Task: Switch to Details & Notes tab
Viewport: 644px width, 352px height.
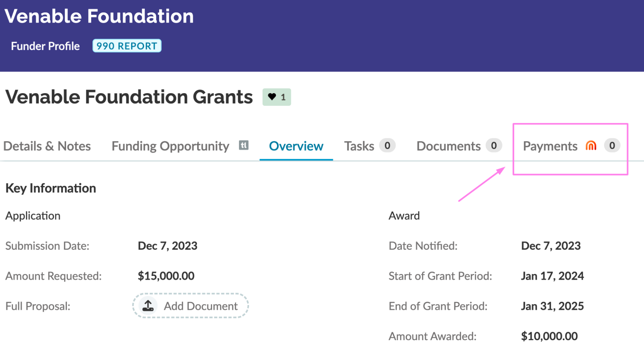Action: tap(47, 146)
